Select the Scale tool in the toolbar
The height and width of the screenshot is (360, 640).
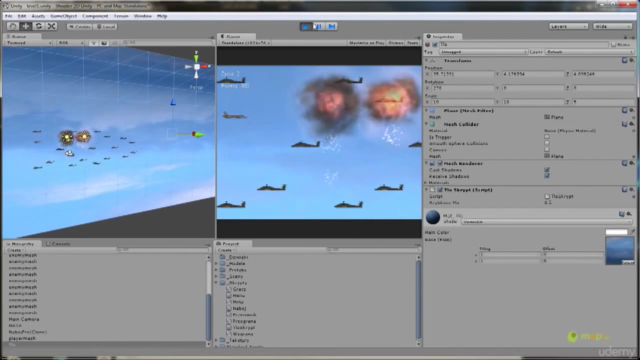[x=51, y=26]
